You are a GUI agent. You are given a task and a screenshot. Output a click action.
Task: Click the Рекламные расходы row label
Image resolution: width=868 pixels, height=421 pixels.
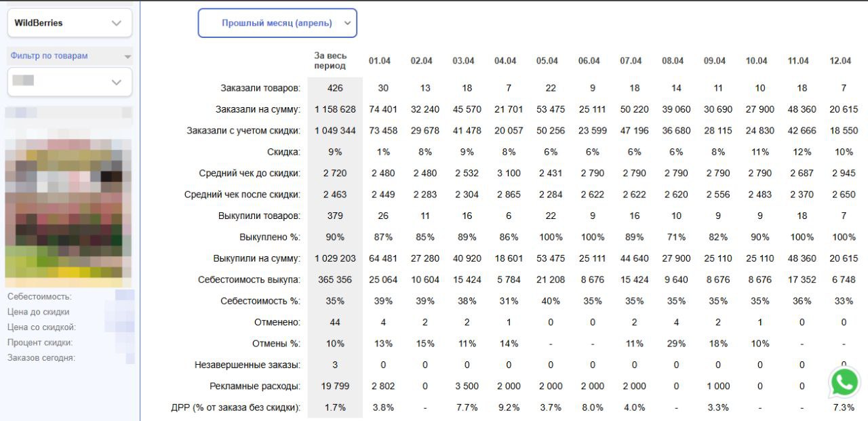(x=256, y=386)
